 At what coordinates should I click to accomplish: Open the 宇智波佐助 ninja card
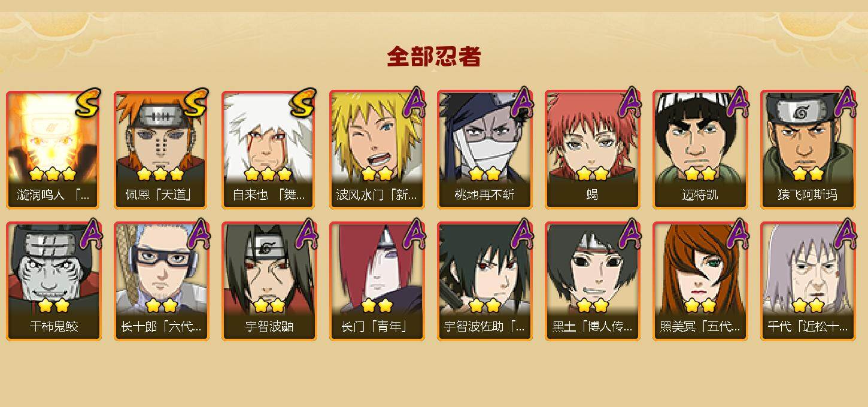[x=484, y=281]
